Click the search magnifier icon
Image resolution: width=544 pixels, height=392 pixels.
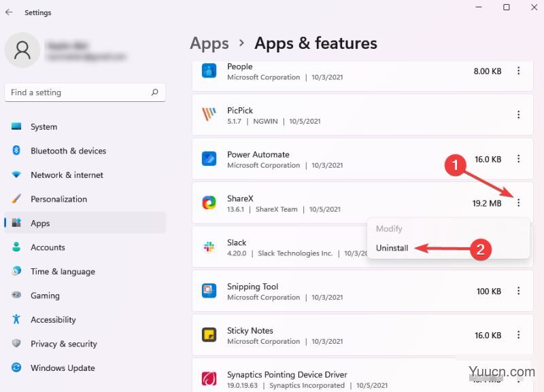coord(155,92)
